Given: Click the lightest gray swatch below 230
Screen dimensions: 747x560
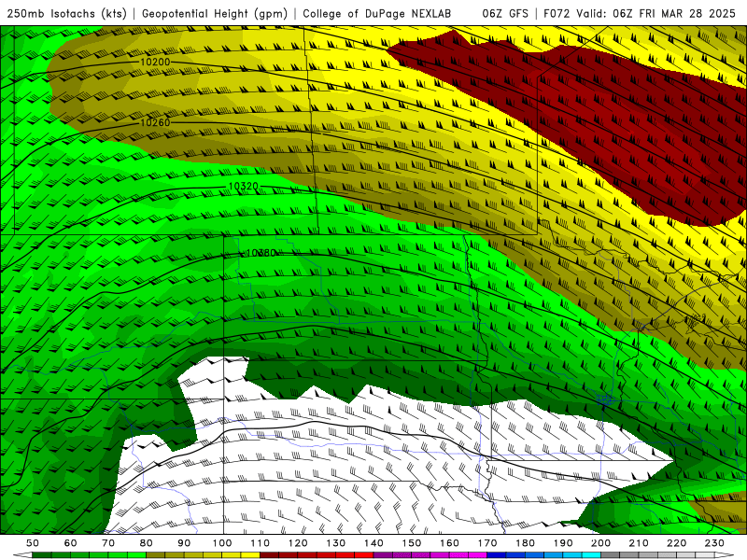Looking at the screenshot, I should coord(705,555).
